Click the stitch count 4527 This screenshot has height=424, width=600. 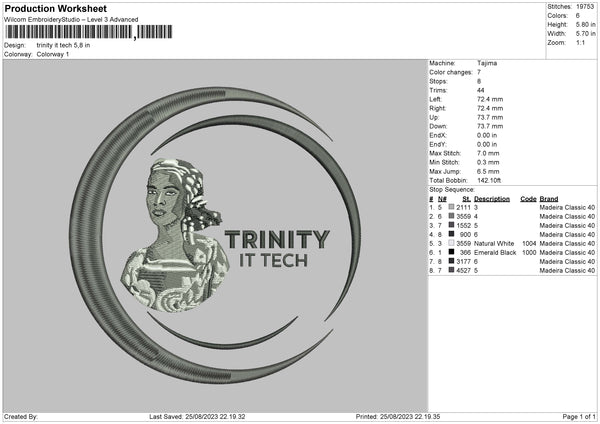click(463, 271)
